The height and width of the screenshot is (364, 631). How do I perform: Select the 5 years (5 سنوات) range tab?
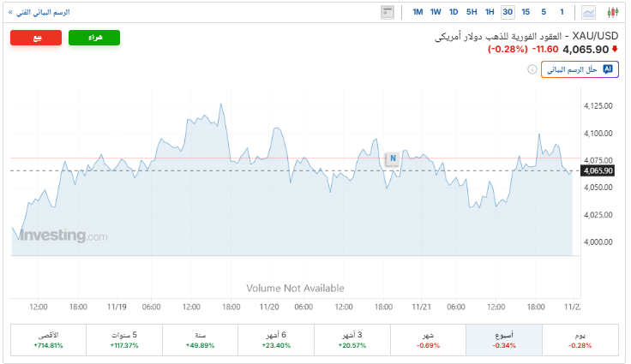coord(125,339)
